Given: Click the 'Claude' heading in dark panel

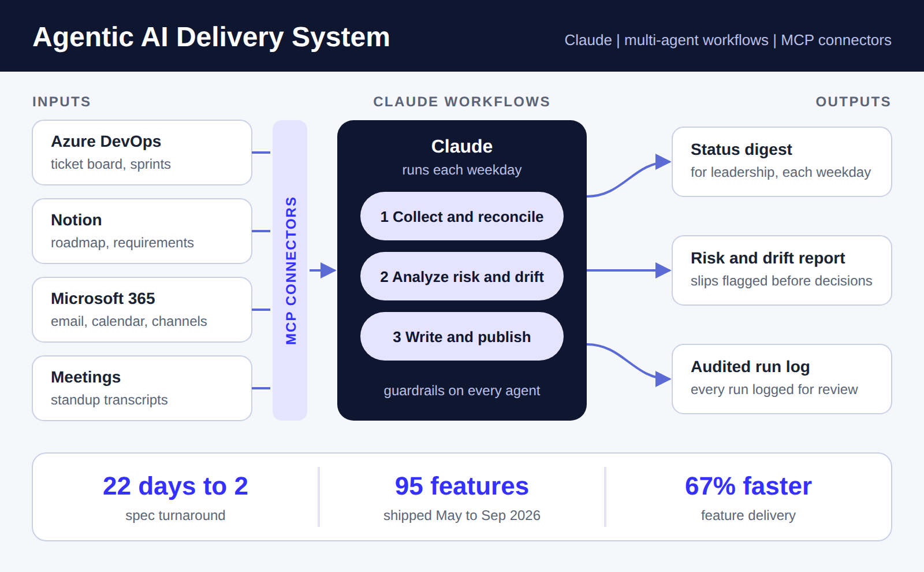Looking at the screenshot, I should (462, 146).
